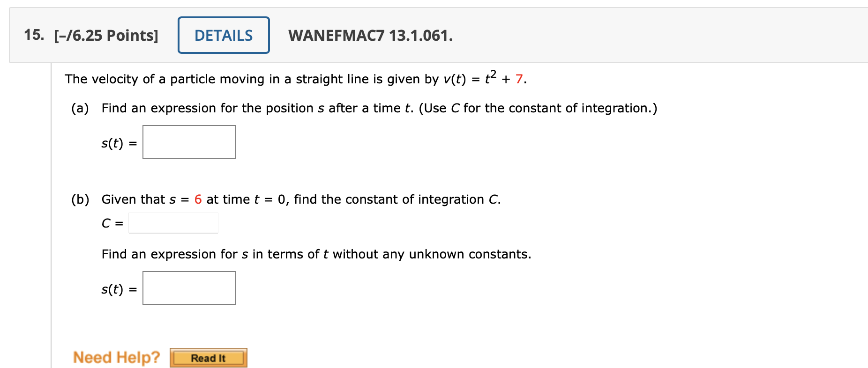The image size is (868, 368).
Task: Click the Need Help? label
Action: [x=116, y=357]
